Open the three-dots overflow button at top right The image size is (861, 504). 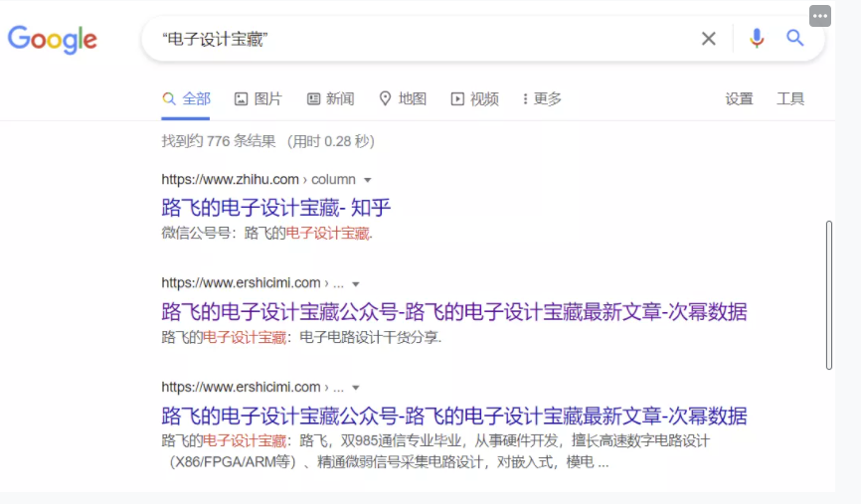point(820,16)
